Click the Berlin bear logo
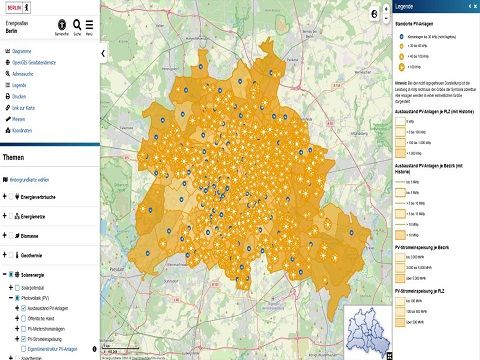 [x=18, y=7]
